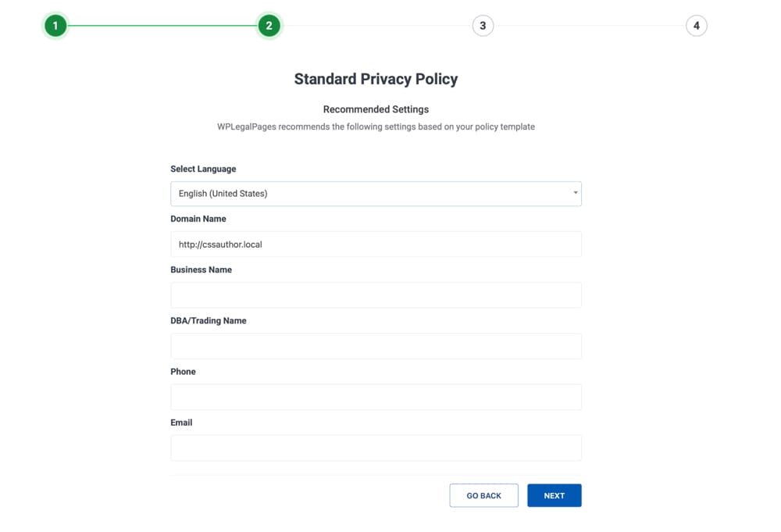The image size is (781, 532).
Task: Click the completed step 1 checkmark
Action: tap(55, 24)
